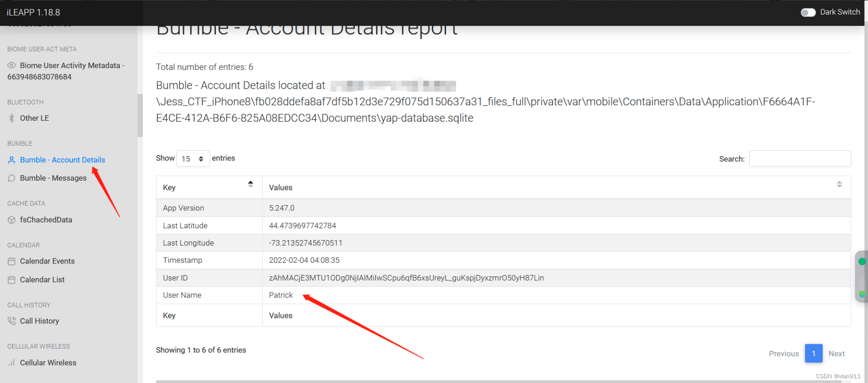Select the Patrick user name value
This screenshot has height=383, width=868.
click(281, 295)
